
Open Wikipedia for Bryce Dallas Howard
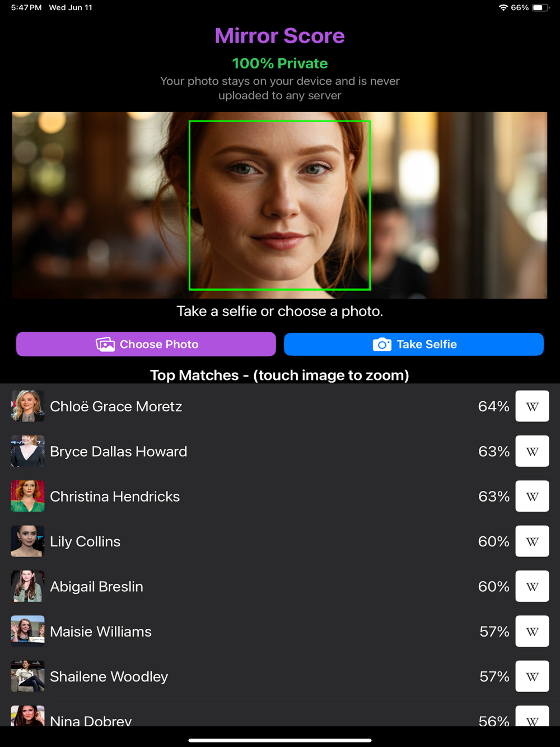(532, 451)
